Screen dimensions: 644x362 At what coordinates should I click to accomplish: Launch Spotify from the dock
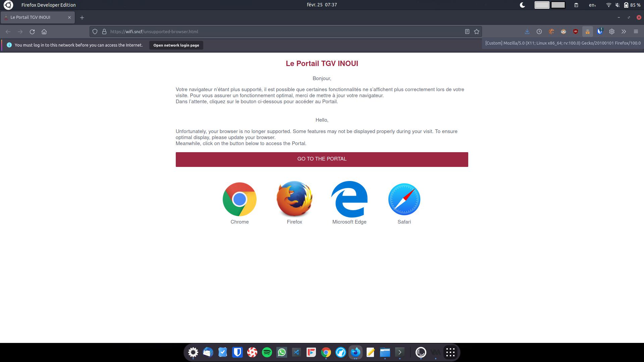267,352
